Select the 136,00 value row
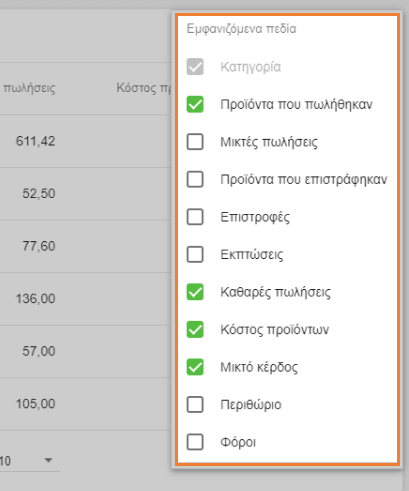 point(85,299)
